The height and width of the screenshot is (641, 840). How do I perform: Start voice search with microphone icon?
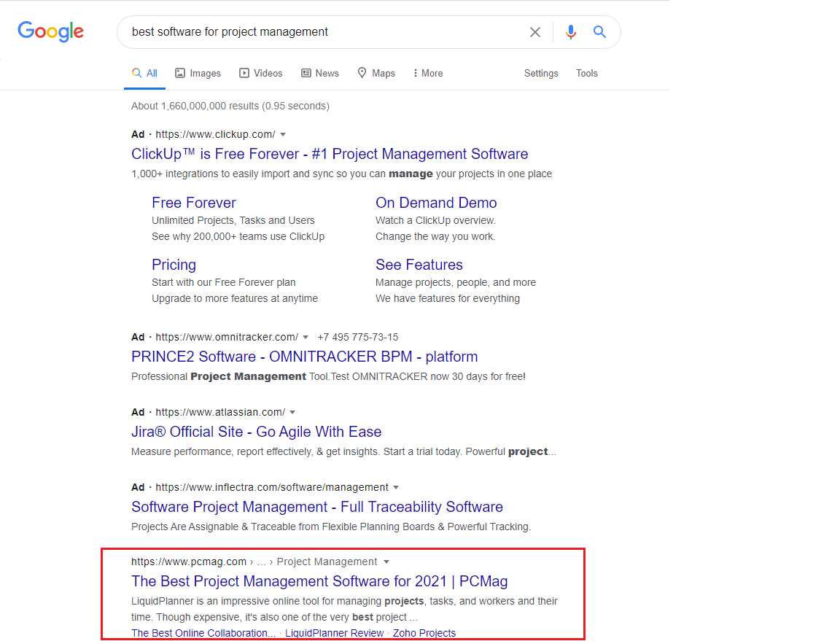[570, 32]
